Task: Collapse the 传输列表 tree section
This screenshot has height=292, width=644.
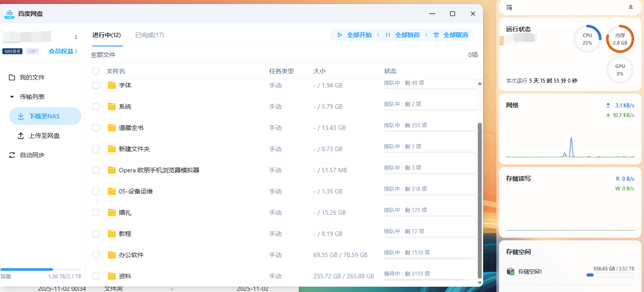Action: (12, 97)
